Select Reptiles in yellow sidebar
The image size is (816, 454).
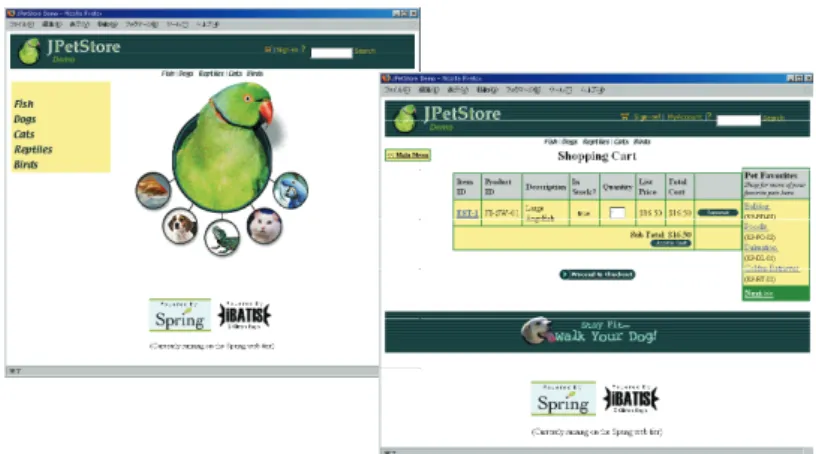(x=33, y=149)
